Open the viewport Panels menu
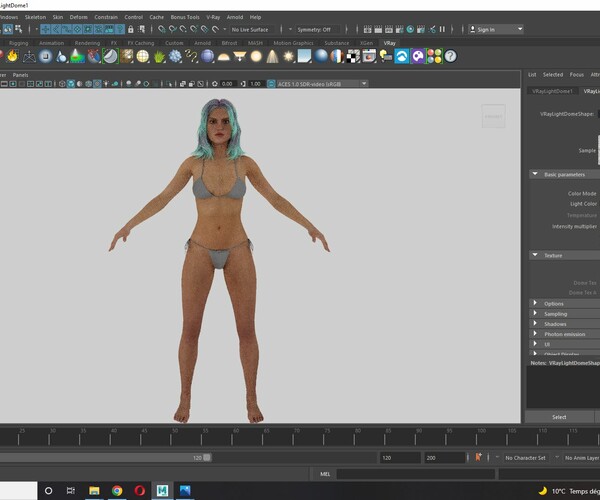The image size is (600, 500). click(20, 75)
